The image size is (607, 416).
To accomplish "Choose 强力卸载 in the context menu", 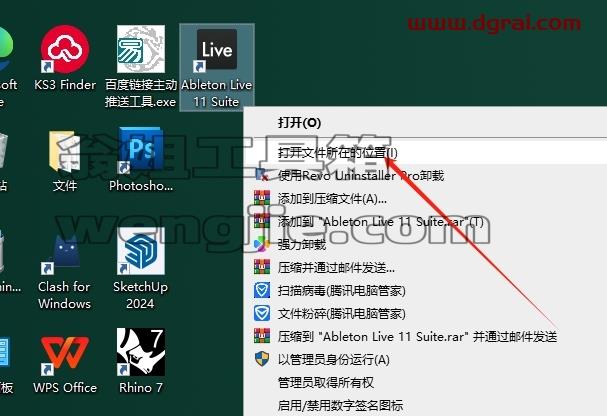I will pyautogui.click(x=425, y=245).
